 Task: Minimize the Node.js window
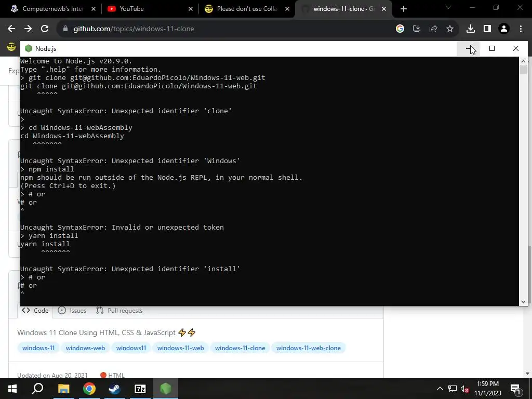pos(468,48)
